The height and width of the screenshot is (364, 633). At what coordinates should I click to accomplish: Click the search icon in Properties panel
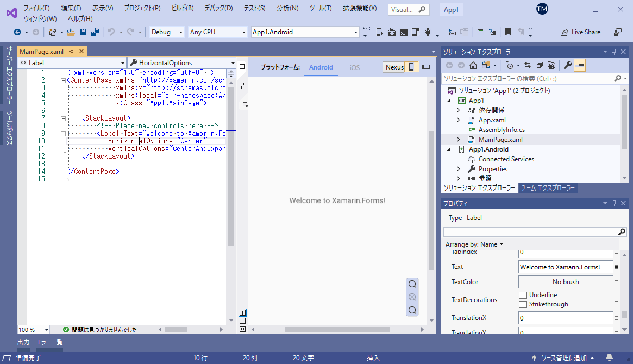tap(622, 231)
